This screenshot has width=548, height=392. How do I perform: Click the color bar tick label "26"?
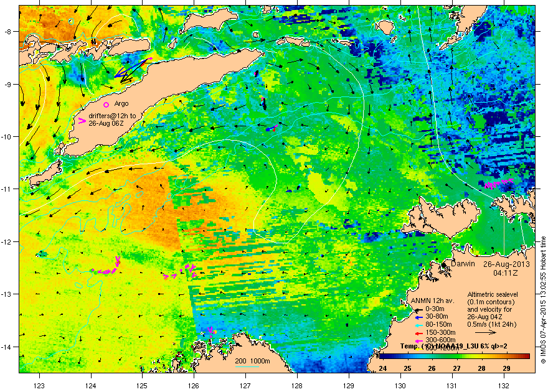pyautogui.click(x=432, y=368)
